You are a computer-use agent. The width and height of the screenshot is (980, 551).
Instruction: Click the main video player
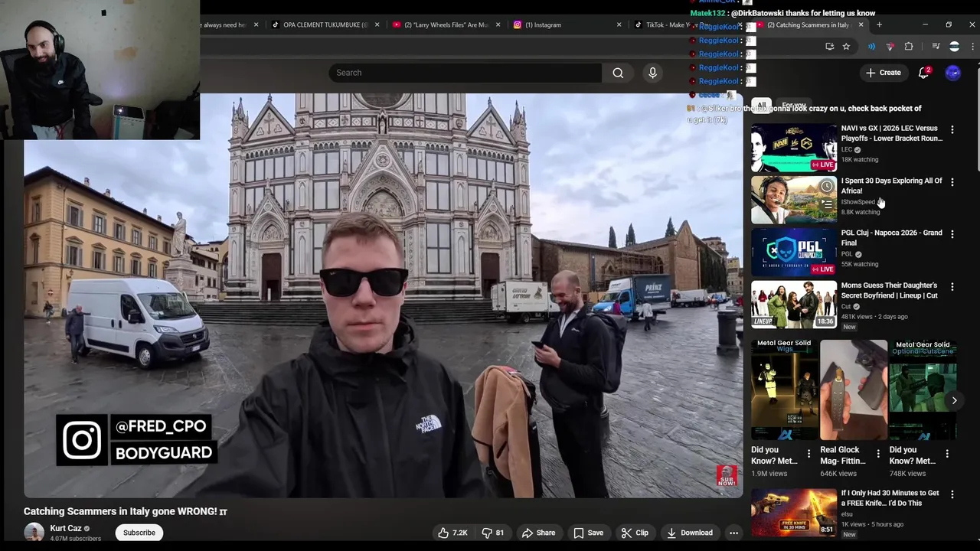383,295
